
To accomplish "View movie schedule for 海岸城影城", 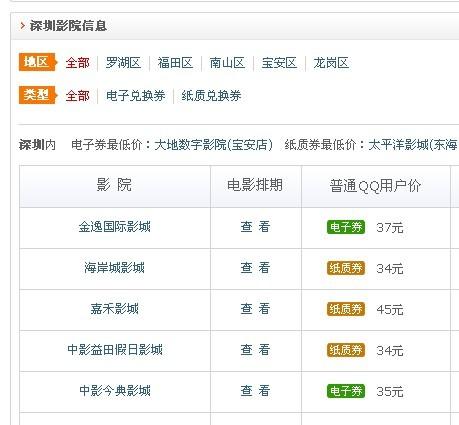I will [x=255, y=268].
